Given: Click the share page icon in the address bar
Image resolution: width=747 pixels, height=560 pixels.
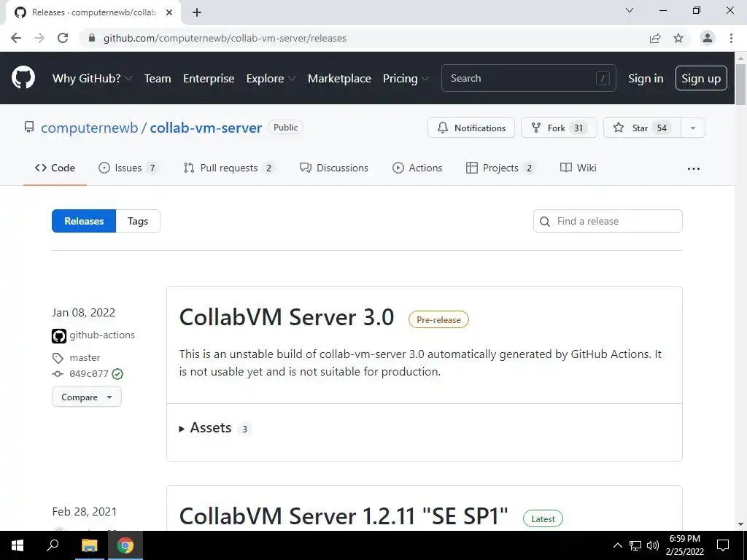Looking at the screenshot, I should [x=655, y=38].
